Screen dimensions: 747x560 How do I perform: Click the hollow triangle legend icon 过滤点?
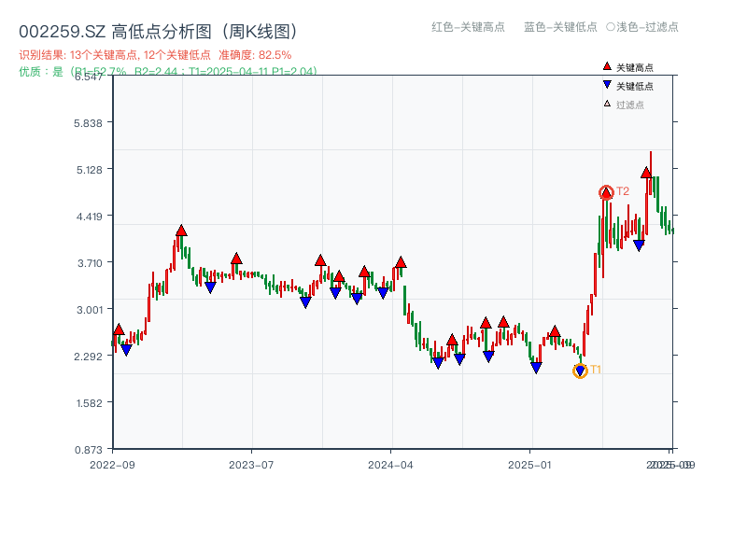607,104
